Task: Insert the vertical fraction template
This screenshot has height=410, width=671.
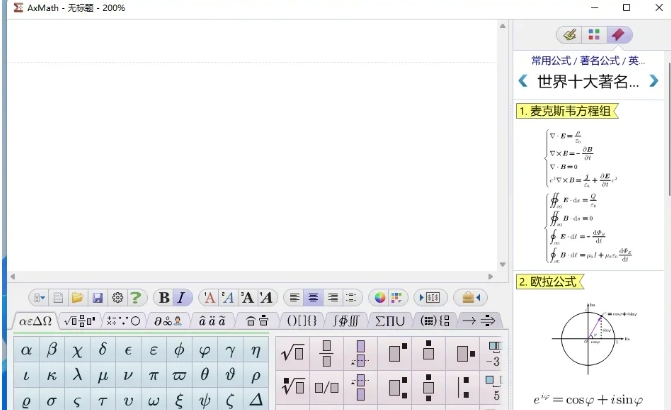Action: point(327,354)
